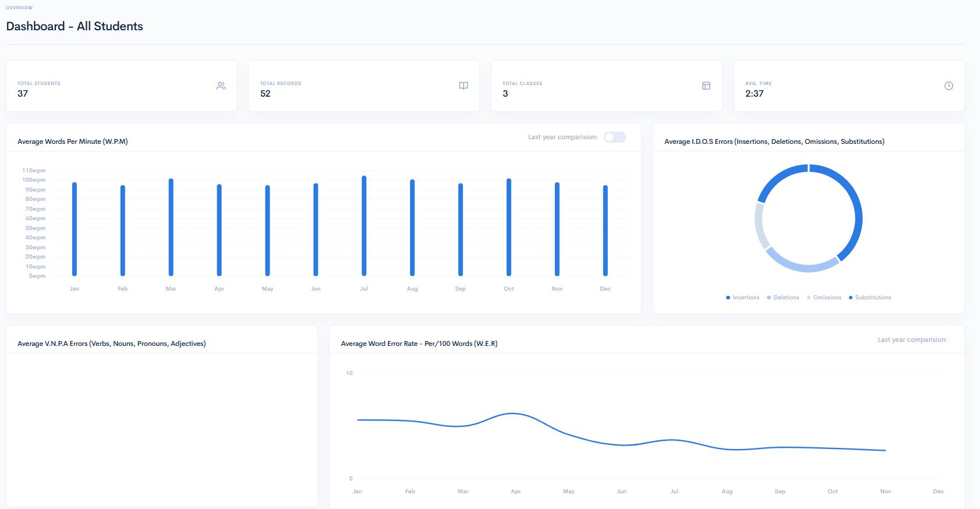
Task: Click the students icon in Total Students card
Action: click(221, 86)
